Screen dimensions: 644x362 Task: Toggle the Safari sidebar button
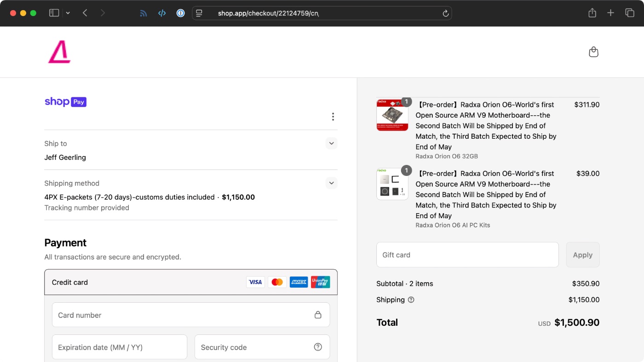tap(54, 13)
